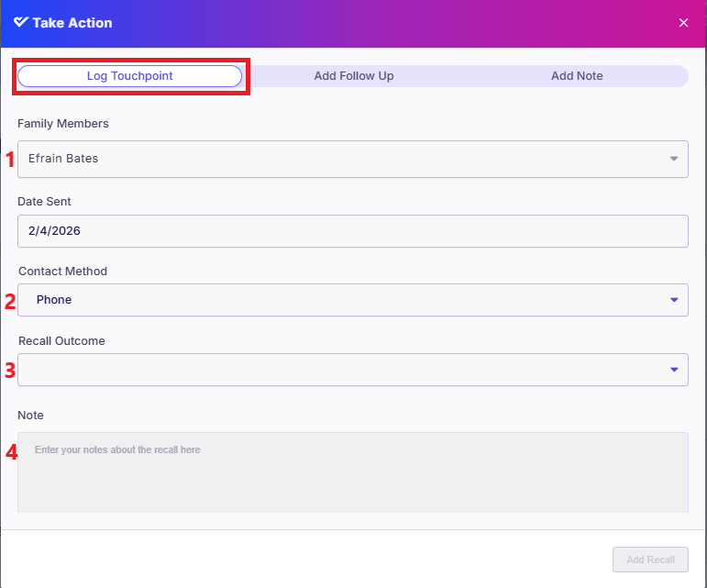Close the Take Action dialog
707x588 pixels.
683,23
